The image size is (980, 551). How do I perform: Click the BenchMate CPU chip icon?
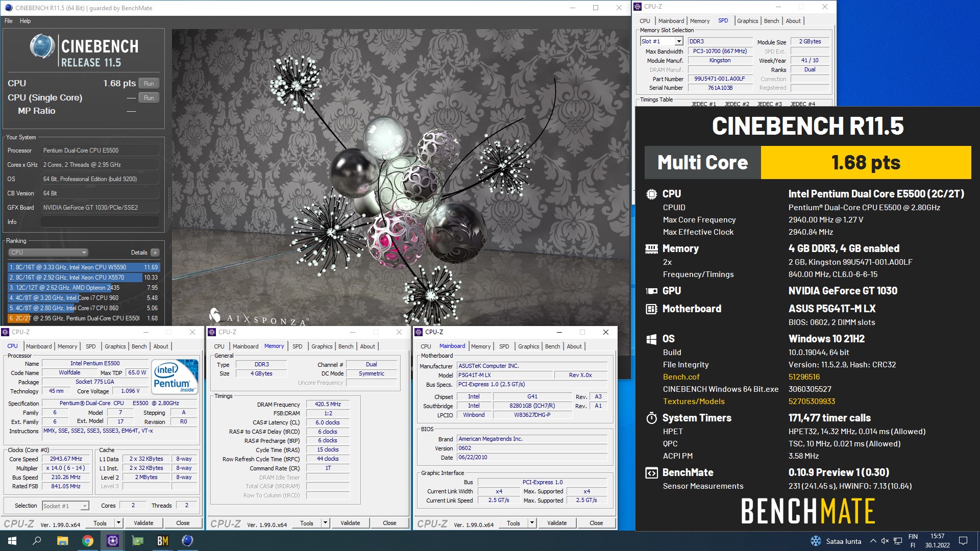coord(651,194)
